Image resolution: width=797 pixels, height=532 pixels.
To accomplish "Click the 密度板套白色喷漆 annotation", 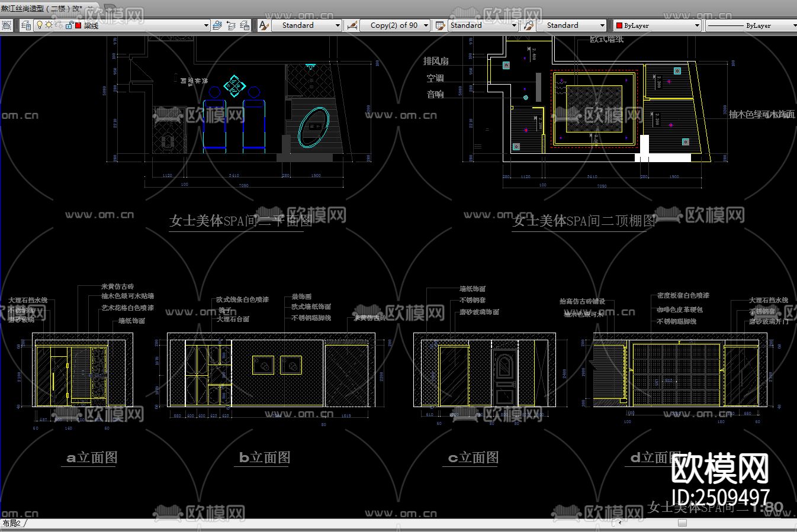I will (x=683, y=295).
